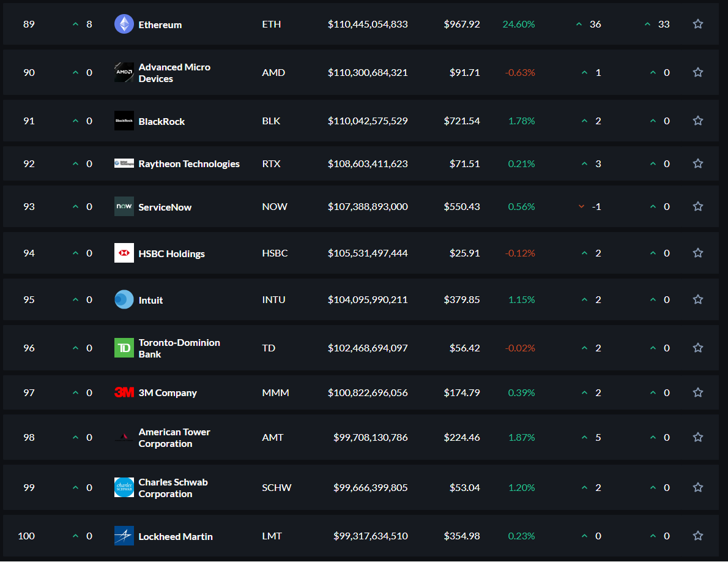Star American Tower Corporation row

(x=698, y=436)
